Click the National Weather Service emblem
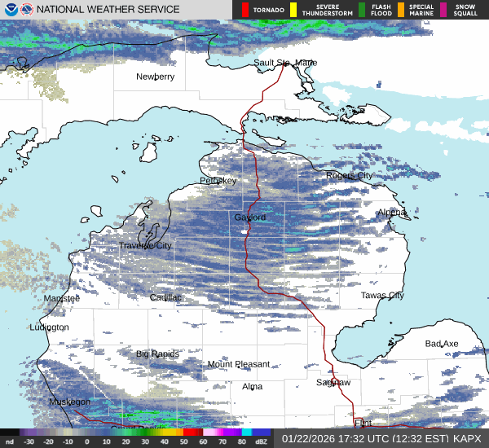This screenshot has height=448, width=489. (x=27, y=10)
